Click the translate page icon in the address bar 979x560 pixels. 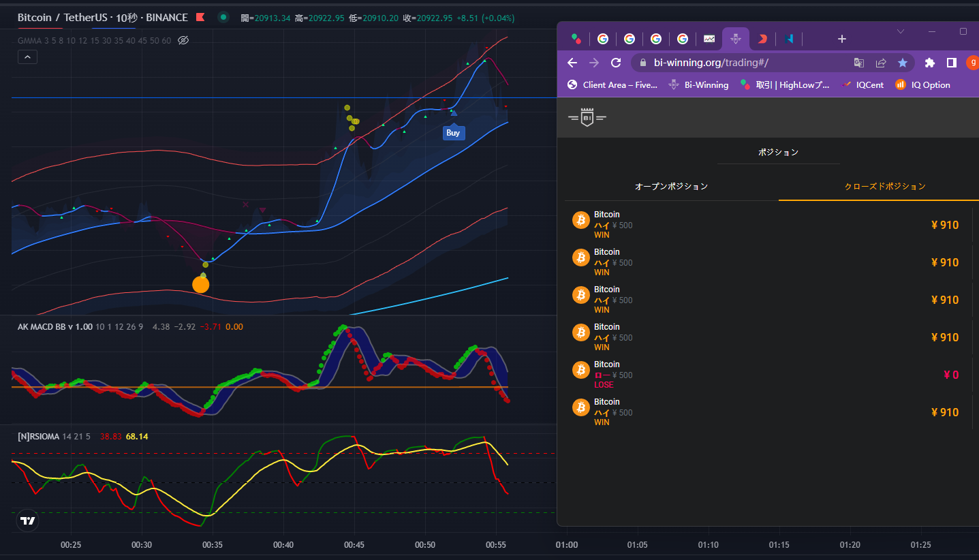tap(859, 63)
